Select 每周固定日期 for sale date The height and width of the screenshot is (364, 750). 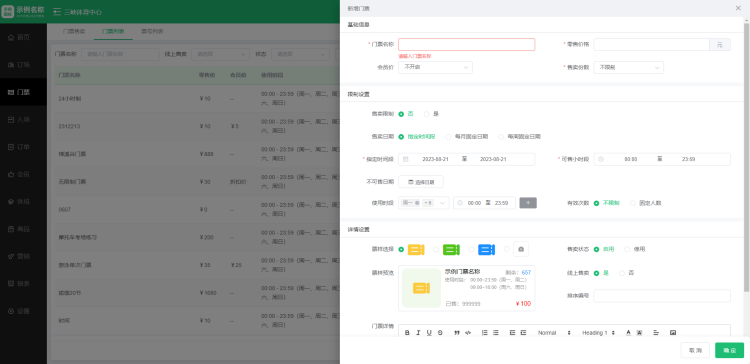click(x=519, y=136)
